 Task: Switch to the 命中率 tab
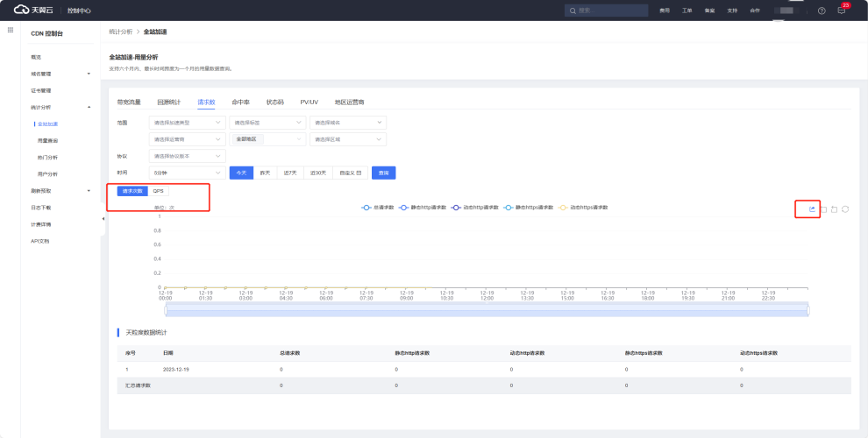(x=240, y=102)
